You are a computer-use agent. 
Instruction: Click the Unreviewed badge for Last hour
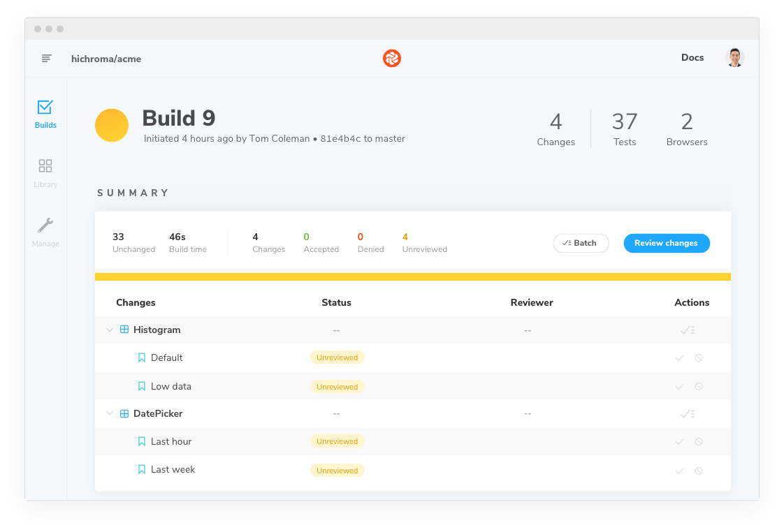337,441
